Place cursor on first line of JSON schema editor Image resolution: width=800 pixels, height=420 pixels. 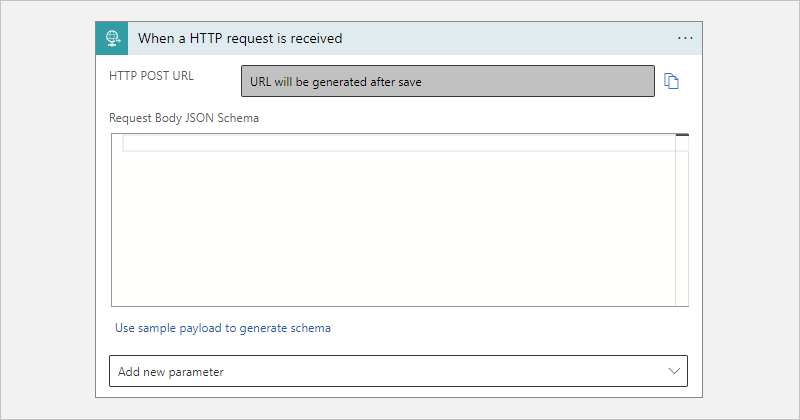click(400, 143)
